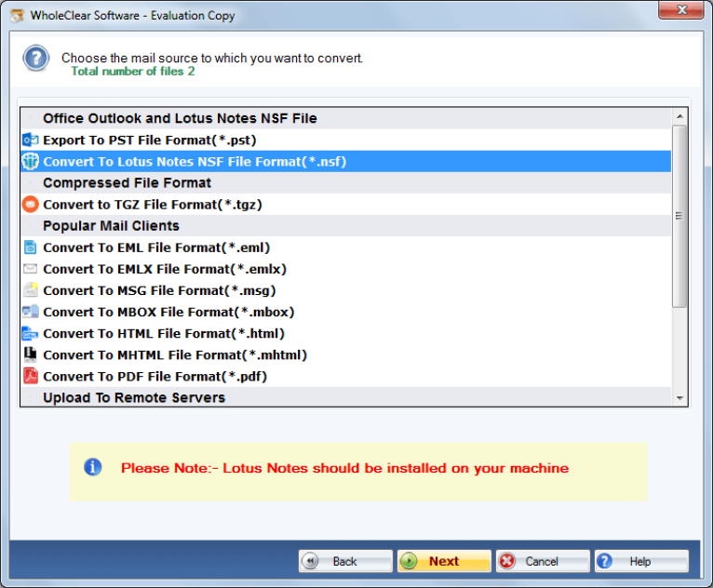Click the orange TGZ format icon
Image resolution: width=713 pixels, height=588 pixels.
pyautogui.click(x=30, y=205)
